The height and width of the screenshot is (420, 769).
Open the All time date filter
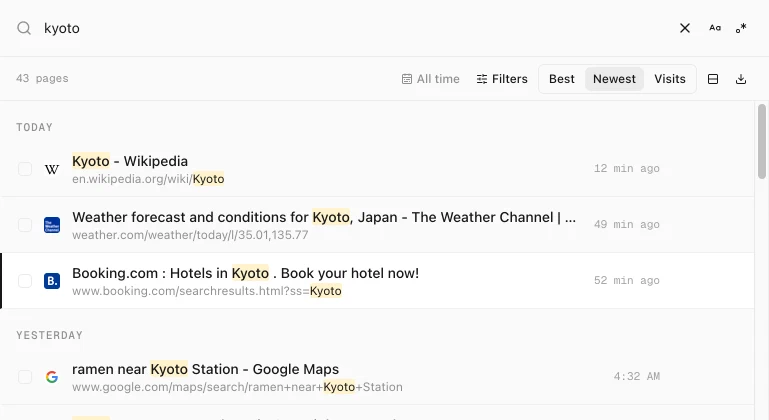pyautogui.click(x=431, y=79)
